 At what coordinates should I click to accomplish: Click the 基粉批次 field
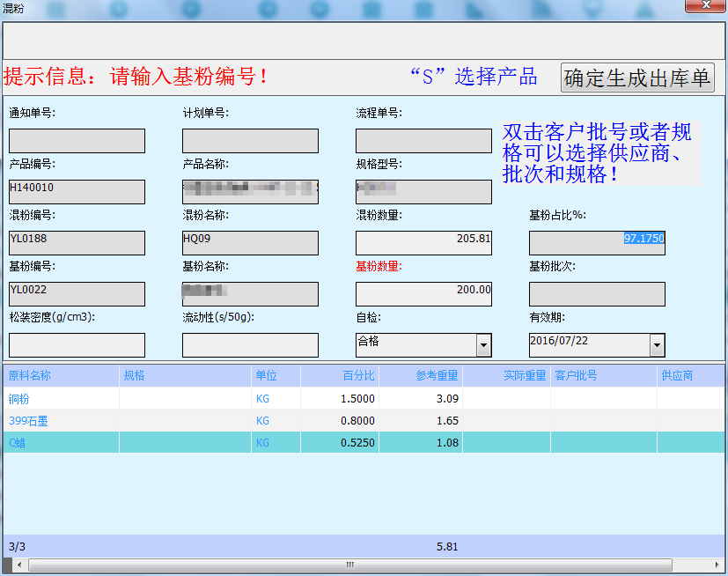click(597, 294)
